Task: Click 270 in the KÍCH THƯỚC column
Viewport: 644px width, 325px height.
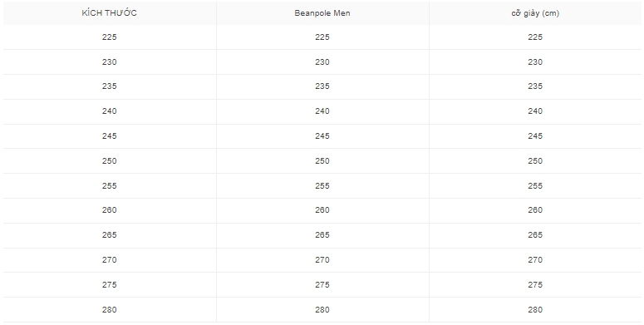Action: (109, 260)
